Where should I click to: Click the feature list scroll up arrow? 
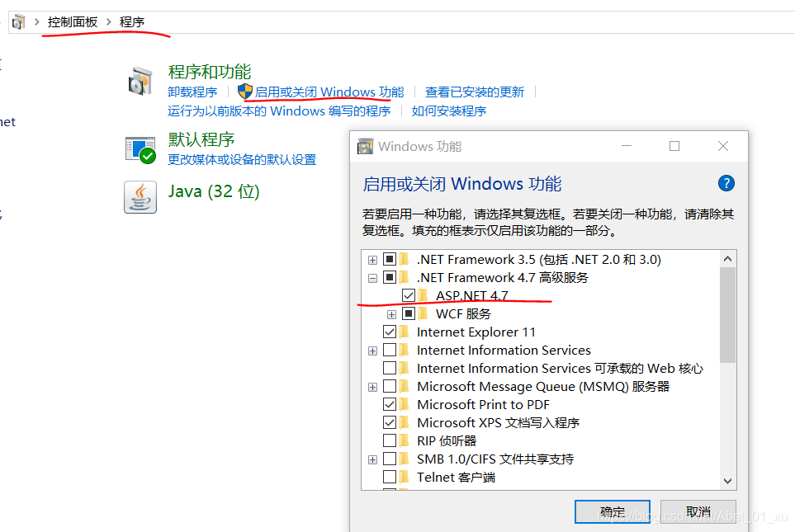click(x=727, y=259)
